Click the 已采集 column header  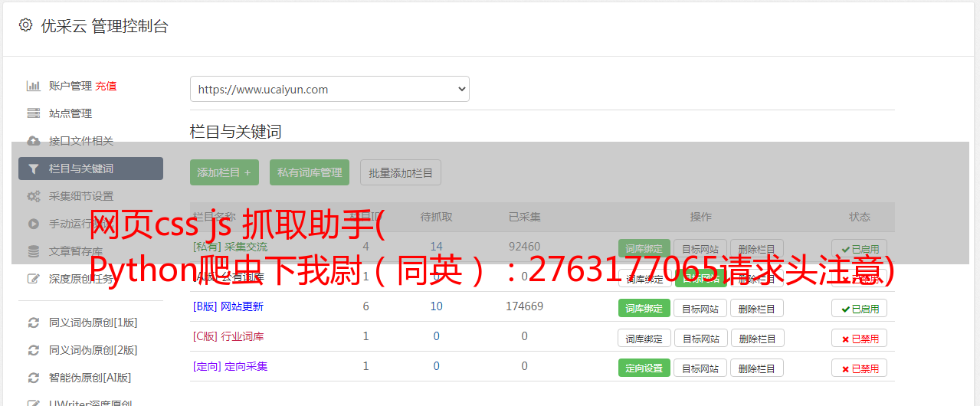525,217
